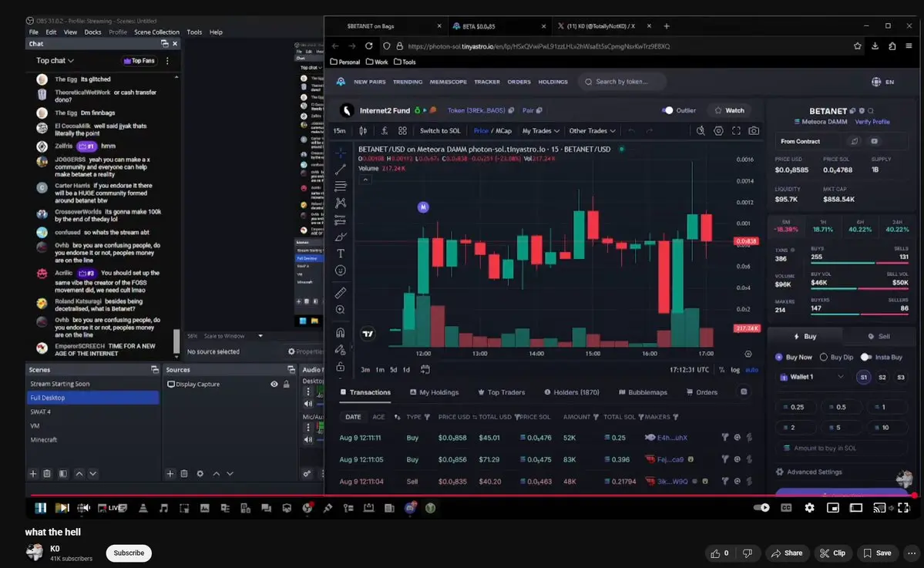Click the Watch button

coord(730,110)
